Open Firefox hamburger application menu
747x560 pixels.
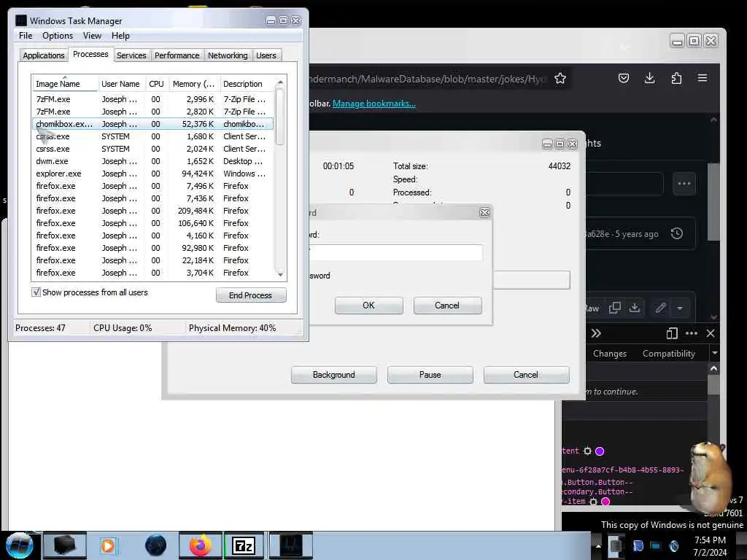703,78
